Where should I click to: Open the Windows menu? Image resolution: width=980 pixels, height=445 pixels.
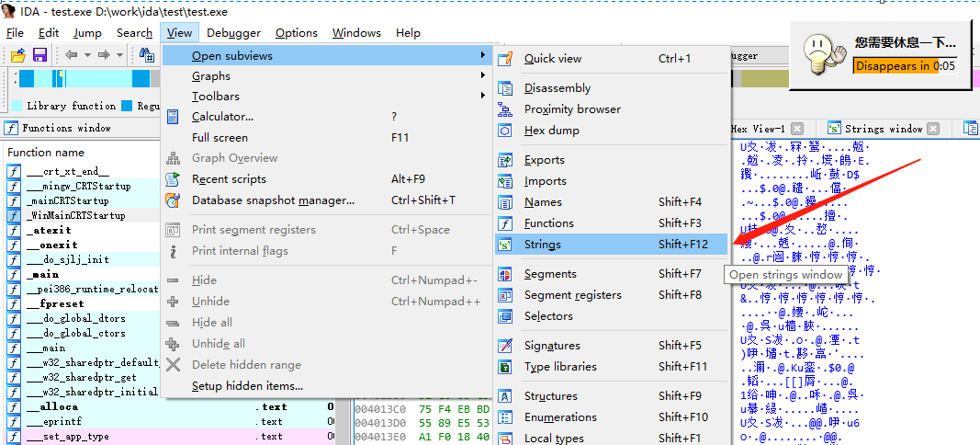click(356, 32)
